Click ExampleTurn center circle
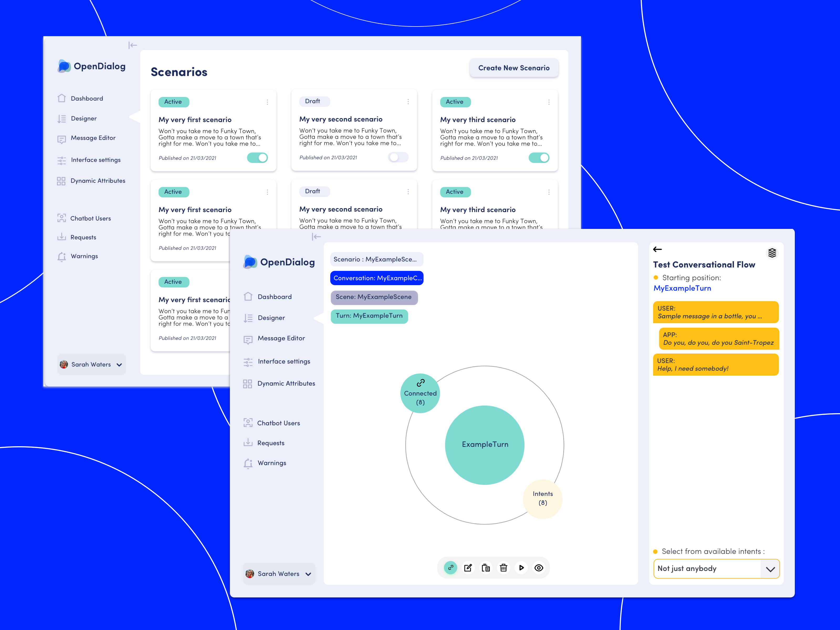The width and height of the screenshot is (840, 630). click(485, 445)
